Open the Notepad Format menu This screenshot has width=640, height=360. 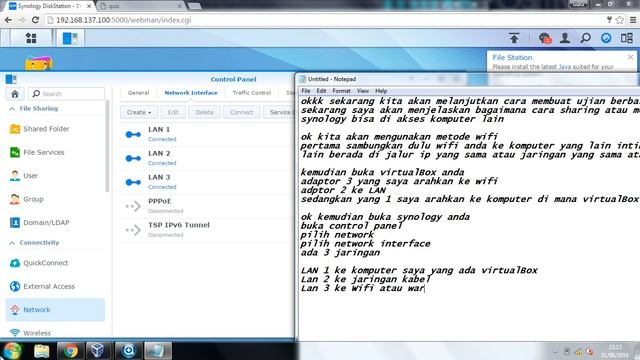click(x=341, y=91)
